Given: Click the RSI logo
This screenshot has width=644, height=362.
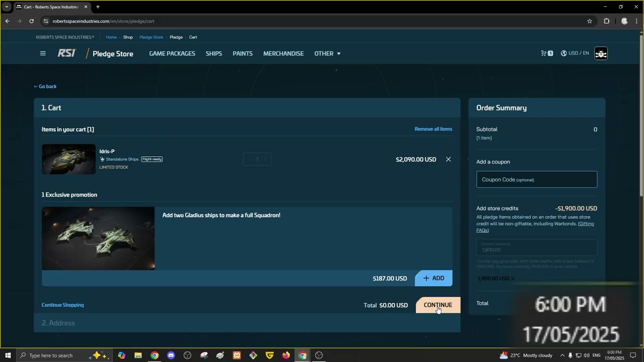Looking at the screenshot, I should 66,53.
